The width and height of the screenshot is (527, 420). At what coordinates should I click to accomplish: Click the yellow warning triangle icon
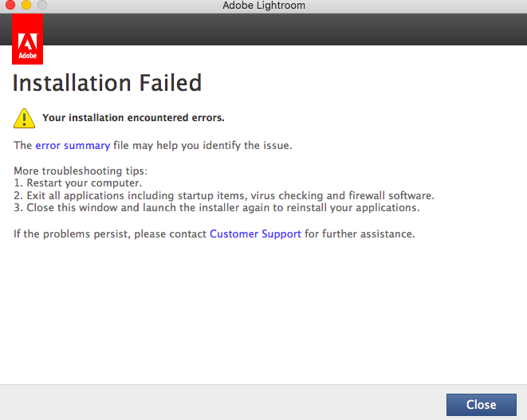24,118
